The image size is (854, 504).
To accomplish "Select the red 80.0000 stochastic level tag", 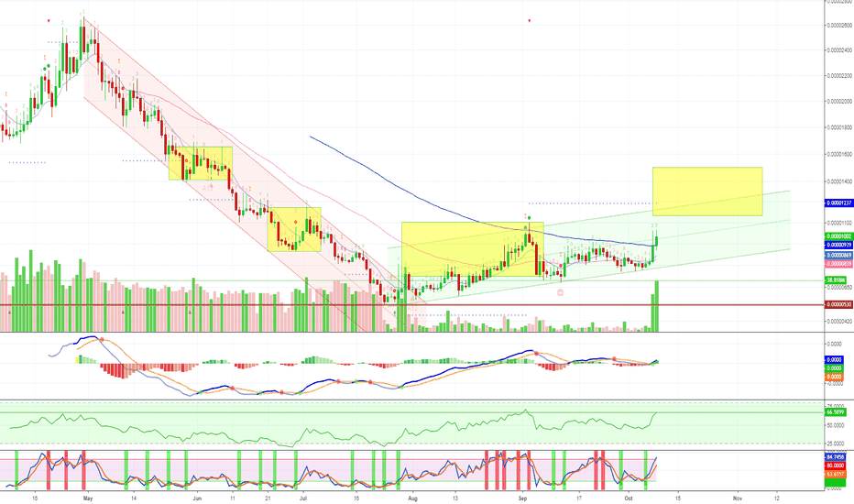I will pyautogui.click(x=836, y=466).
